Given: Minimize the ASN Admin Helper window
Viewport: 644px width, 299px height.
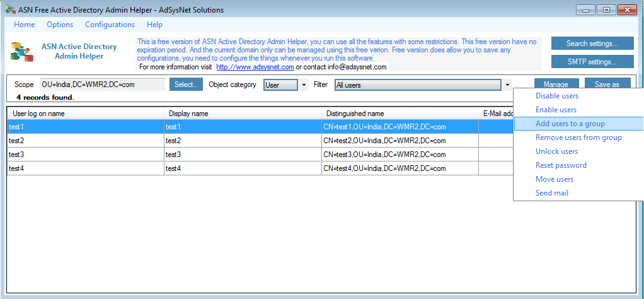Looking at the screenshot, I should point(585,9).
